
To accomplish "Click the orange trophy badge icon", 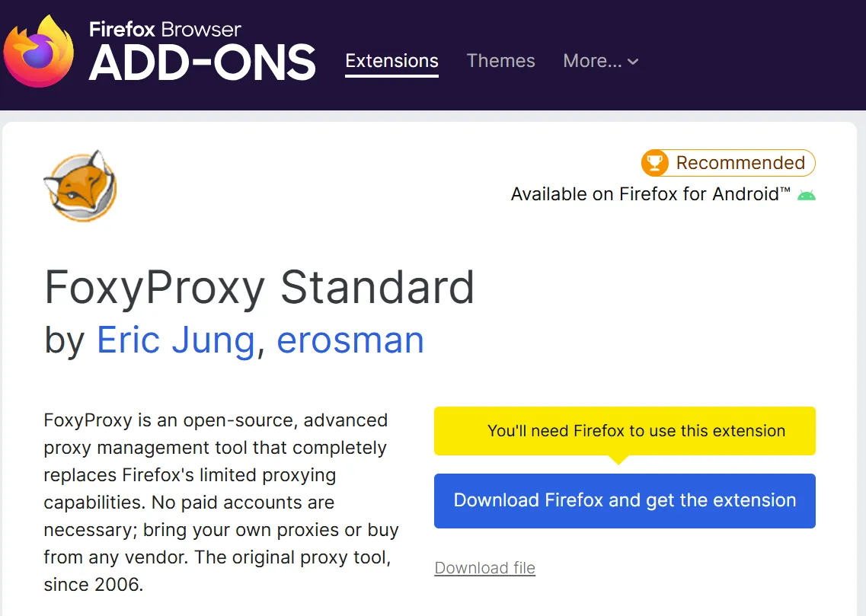I will click(x=655, y=163).
